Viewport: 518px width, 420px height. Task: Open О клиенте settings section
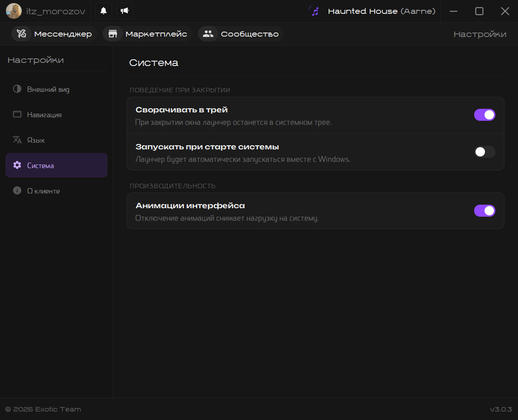click(56, 191)
